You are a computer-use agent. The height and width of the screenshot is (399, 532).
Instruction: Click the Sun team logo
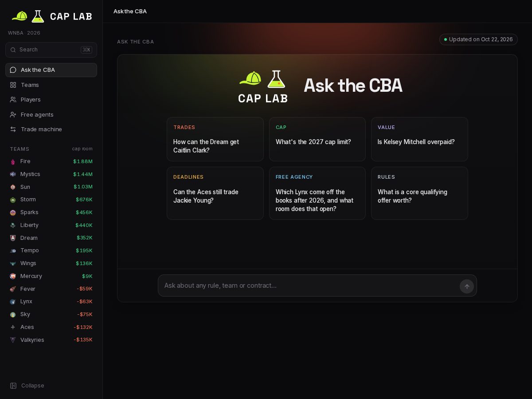[x=13, y=187]
